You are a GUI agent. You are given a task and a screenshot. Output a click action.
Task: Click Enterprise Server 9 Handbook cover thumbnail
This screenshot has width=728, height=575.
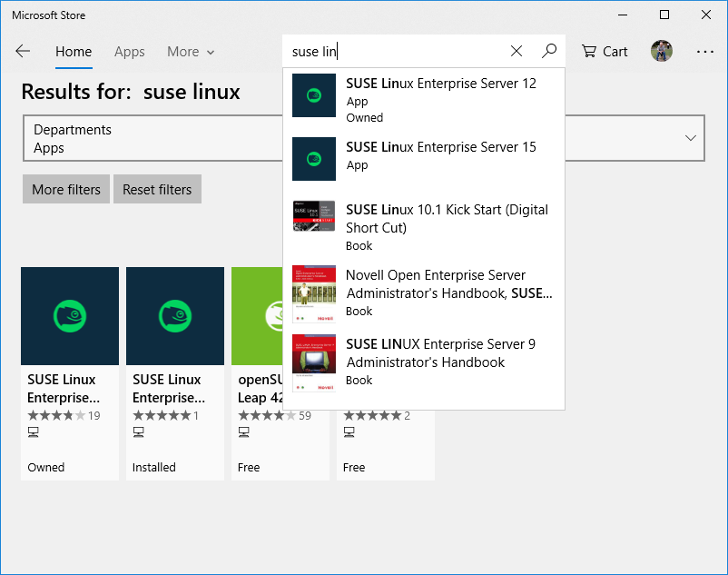point(314,363)
